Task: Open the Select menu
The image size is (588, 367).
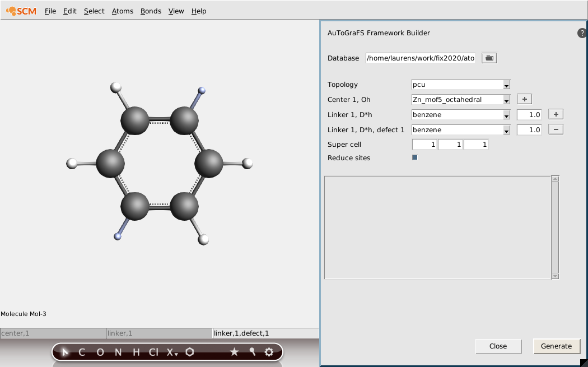Action: click(94, 11)
